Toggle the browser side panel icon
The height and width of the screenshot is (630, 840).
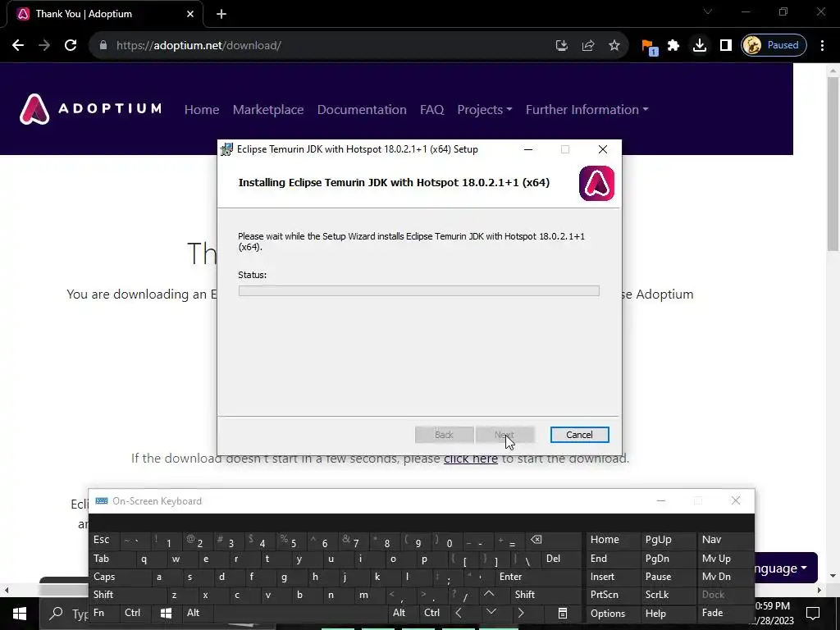coord(726,46)
